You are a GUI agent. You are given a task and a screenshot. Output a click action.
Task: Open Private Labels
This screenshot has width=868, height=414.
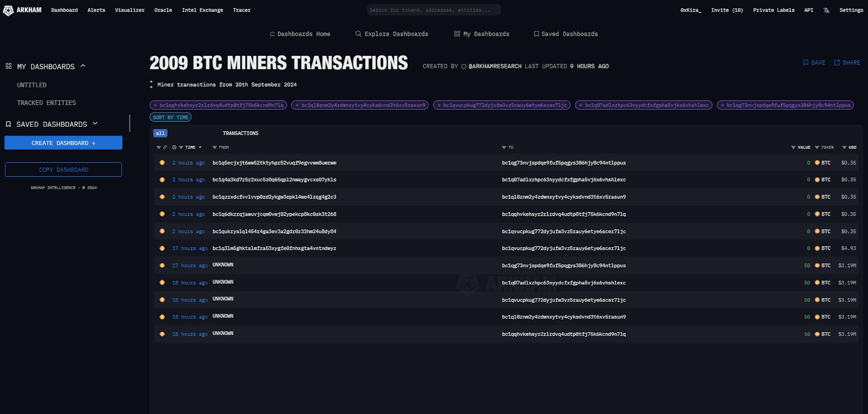(774, 10)
